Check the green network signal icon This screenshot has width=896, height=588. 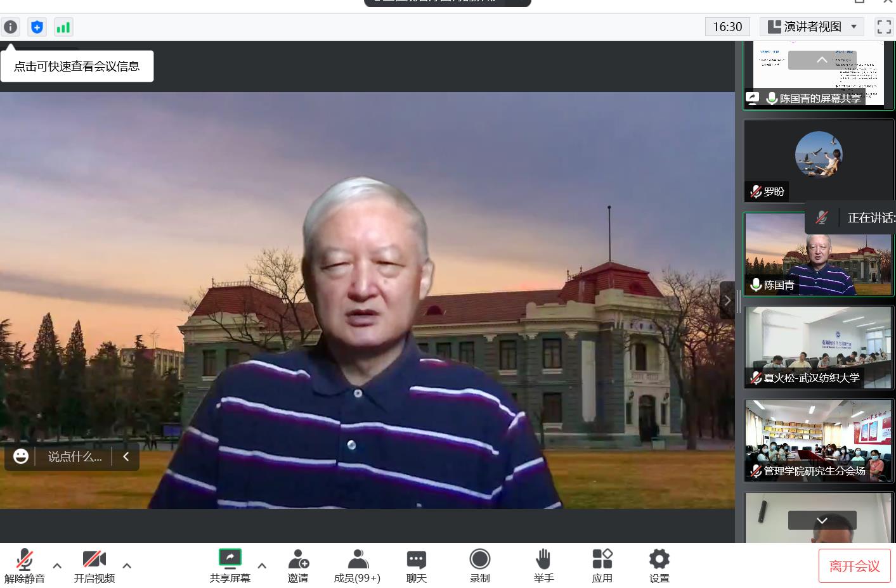tap(63, 27)
